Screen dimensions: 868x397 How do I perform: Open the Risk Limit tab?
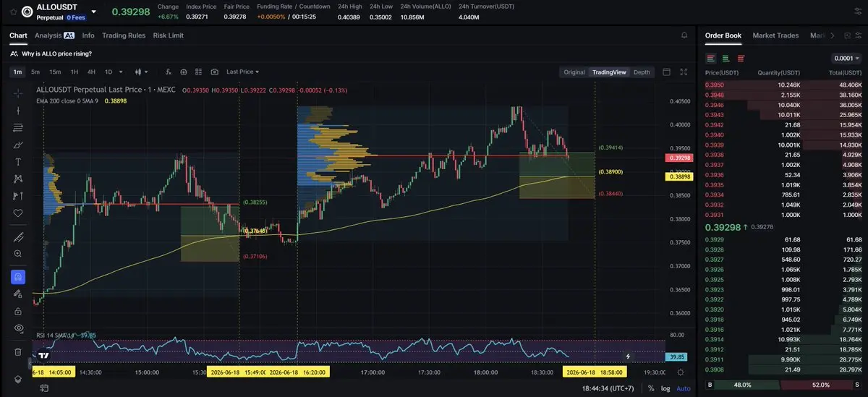coord(169,35)
